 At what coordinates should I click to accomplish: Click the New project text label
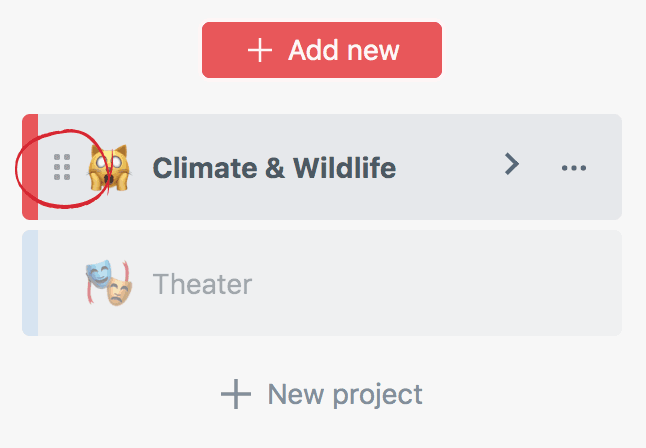345,394
